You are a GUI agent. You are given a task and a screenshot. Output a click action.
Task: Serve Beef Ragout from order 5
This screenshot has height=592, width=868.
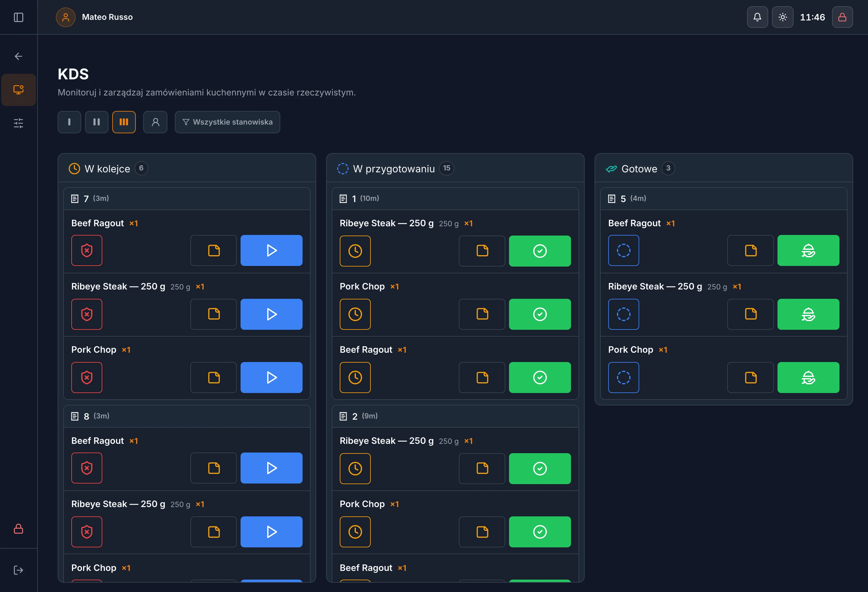(x=808, y=250)
